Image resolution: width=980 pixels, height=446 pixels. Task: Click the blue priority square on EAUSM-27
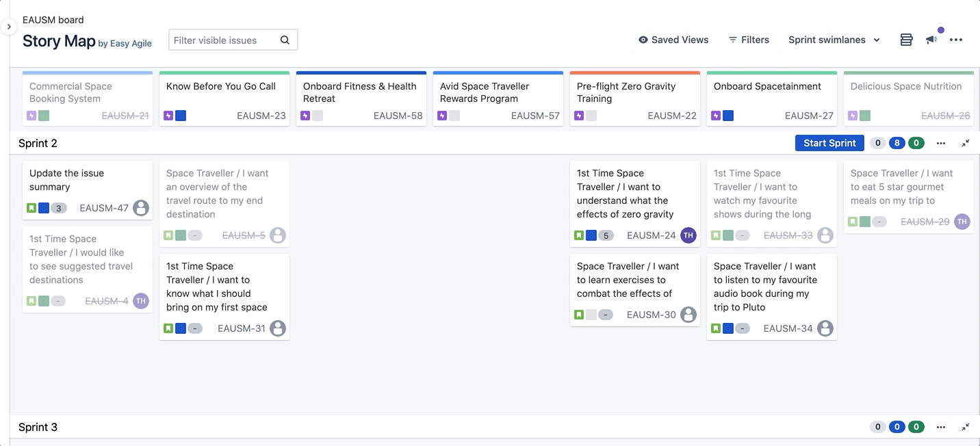click(x=728, y=116)
